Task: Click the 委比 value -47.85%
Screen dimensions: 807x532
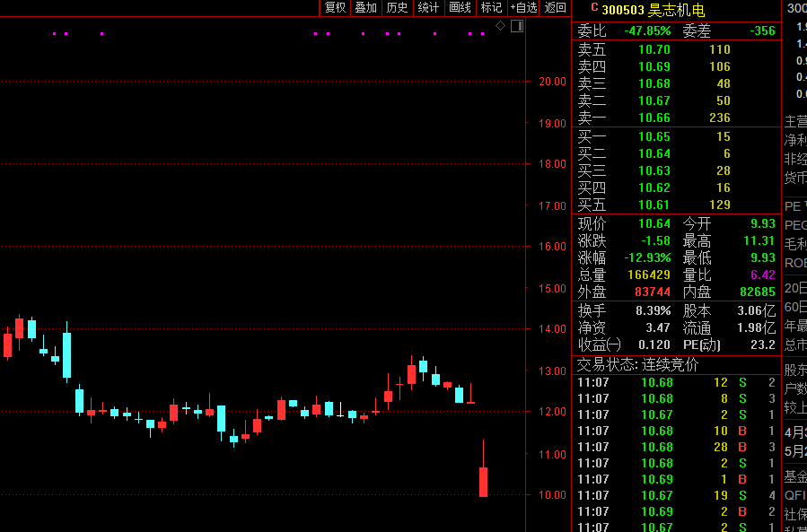Action: coord(647,31)
